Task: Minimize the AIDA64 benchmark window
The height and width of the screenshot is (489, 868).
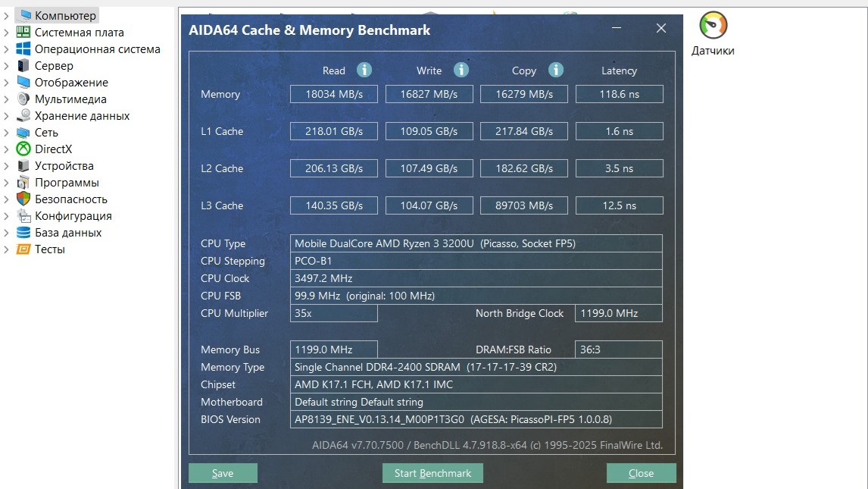Action: point(616,28)
